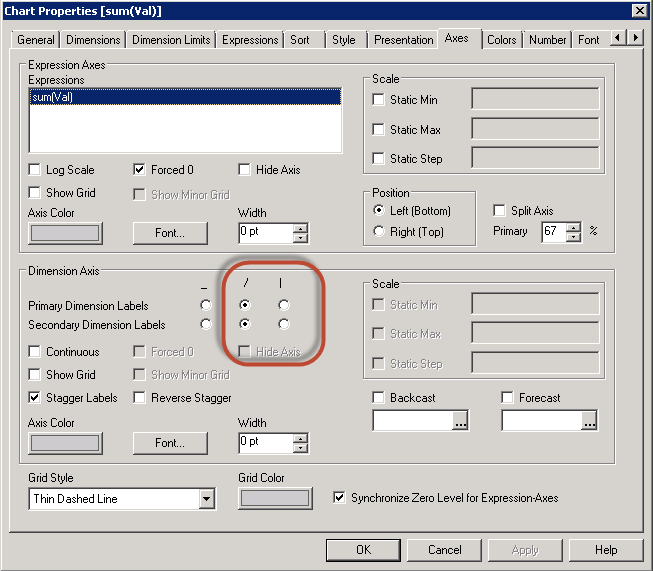
Task: Decrease Dimension Axis width spinner
Action: (300, 447)
